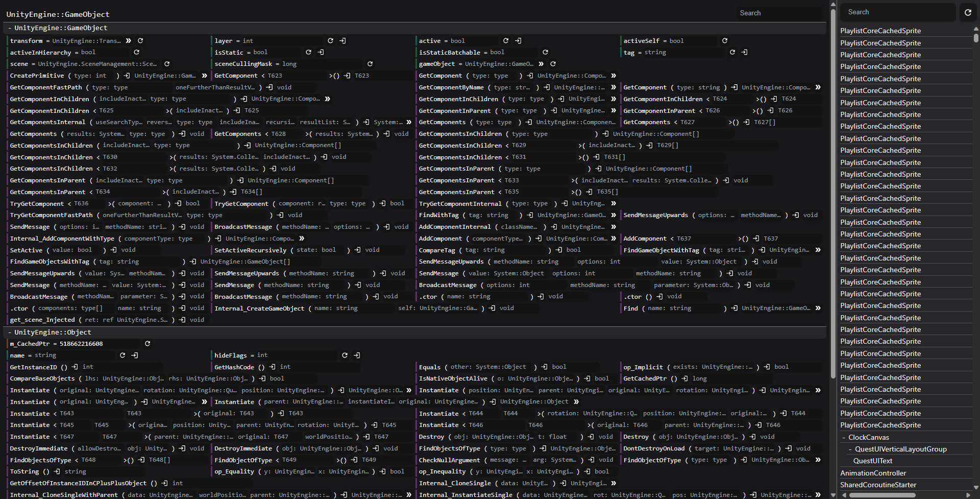This screenshot has height=499, width=980.
Task: Refresh the layer property value
Action: tap(330, 41)
